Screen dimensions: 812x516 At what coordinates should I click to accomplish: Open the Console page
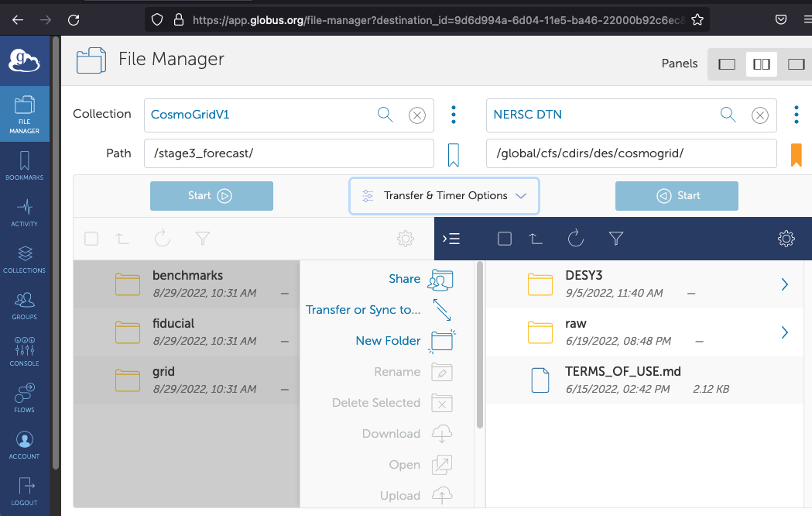pos(24,352)
